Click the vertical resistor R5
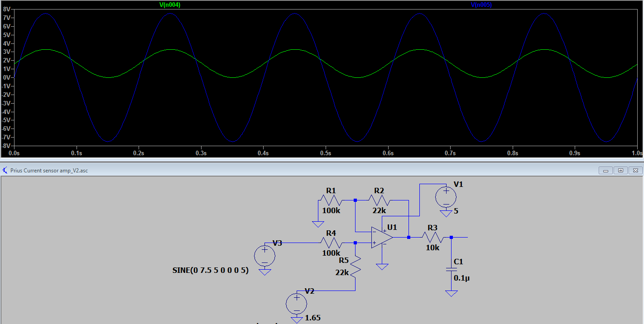The height and width of the screenshot is (324, 644). pyautogui.click(x=356, y=267)
